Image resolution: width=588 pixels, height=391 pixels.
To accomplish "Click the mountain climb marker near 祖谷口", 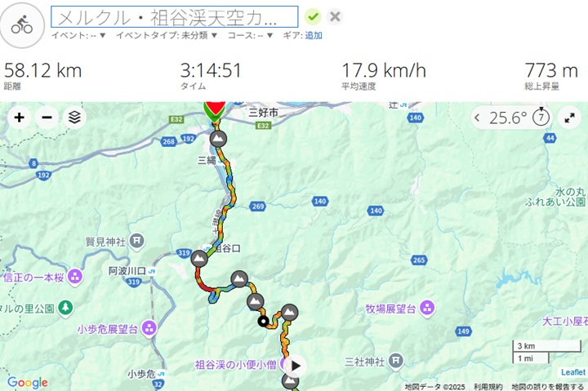I will pos(199,259).
